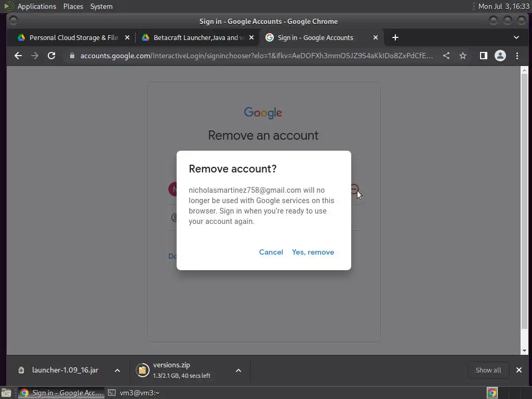Close the Personal Cloud Storage tab
The height and width of the screenshot is (399, 532).
click(x=127, y=37)
